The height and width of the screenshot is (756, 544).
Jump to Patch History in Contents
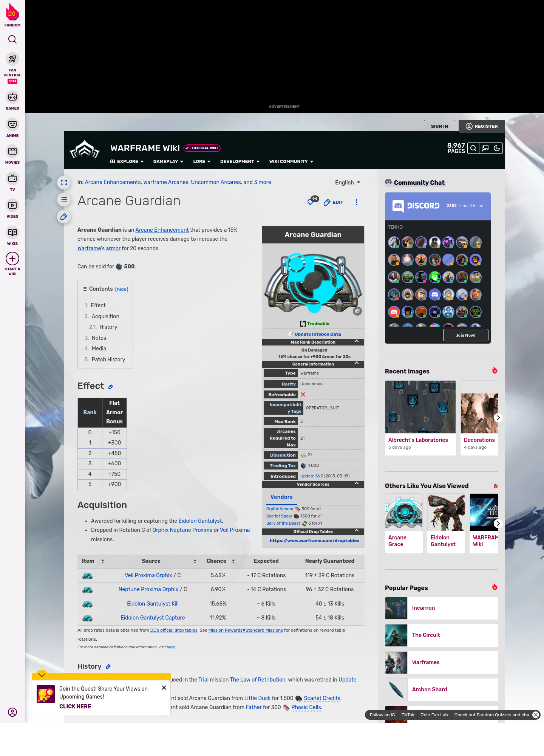[108, 359]
